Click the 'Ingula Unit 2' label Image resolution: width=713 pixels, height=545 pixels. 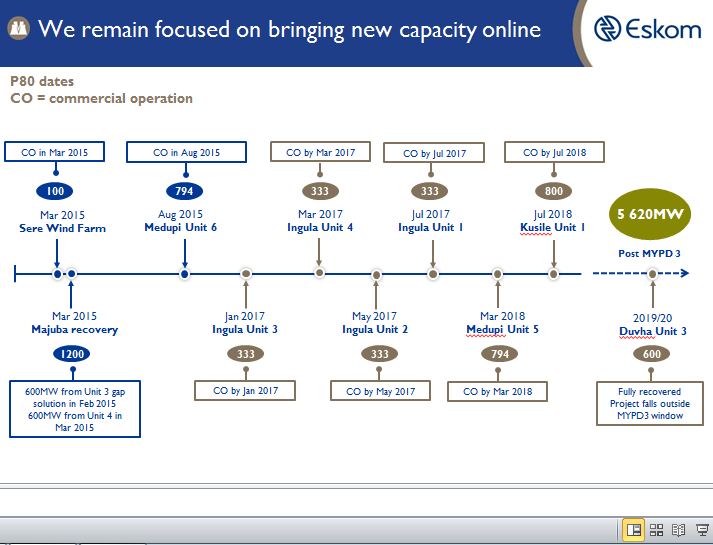375,329
